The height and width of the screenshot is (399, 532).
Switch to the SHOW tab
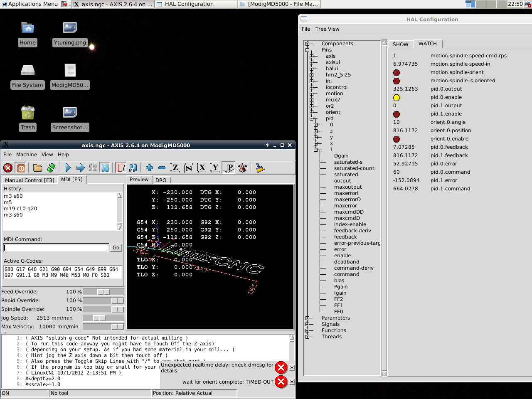click(x=401, y=44)
